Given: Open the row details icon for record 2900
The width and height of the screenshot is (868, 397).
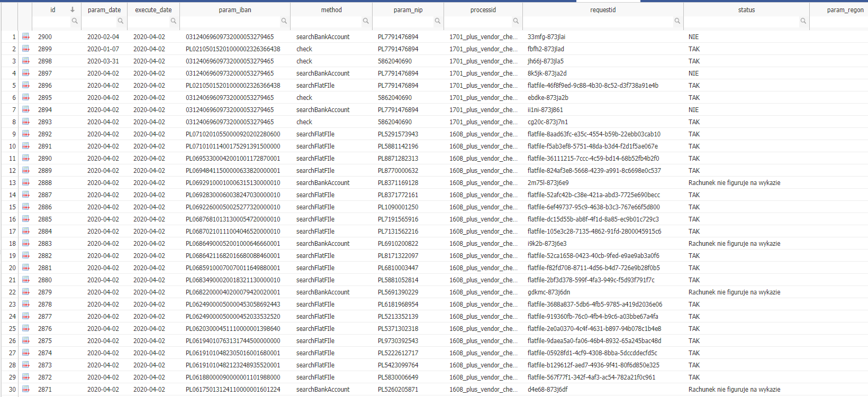Looking at the screenshot, I should [25, 37].
